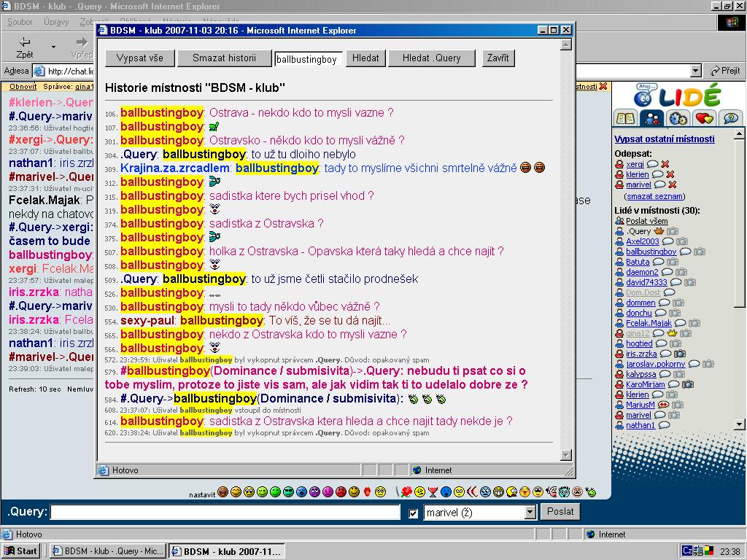Toggle the checkbox beside the recipient dropdown
Viewport: 747px width, 560px height.
point(413,513)
